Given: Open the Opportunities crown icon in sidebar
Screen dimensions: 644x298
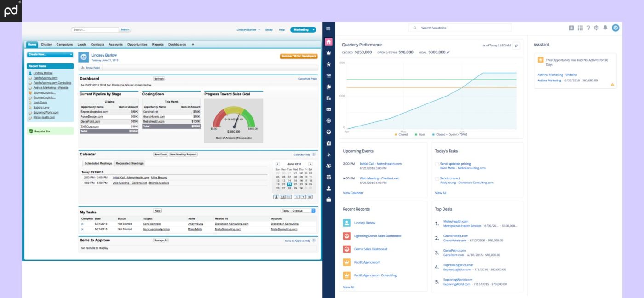Looking at the screenshot, I should 328,53.
